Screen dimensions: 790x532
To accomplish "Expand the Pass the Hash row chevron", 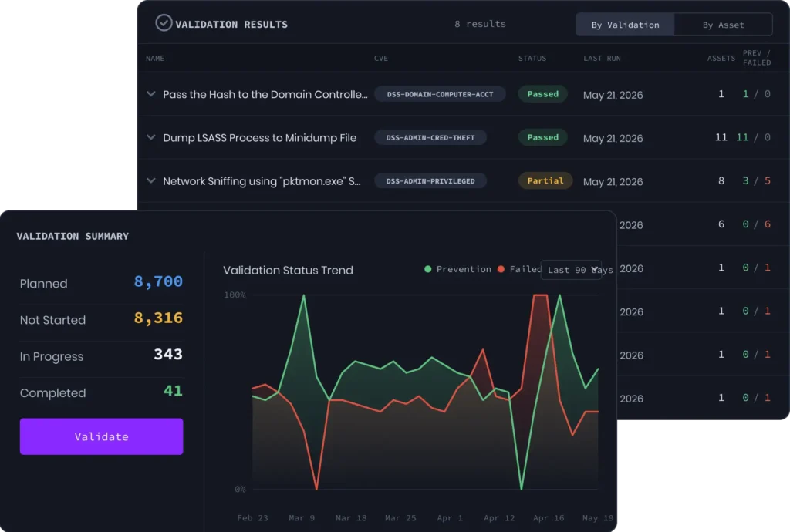I will click(x=150, y=94).
